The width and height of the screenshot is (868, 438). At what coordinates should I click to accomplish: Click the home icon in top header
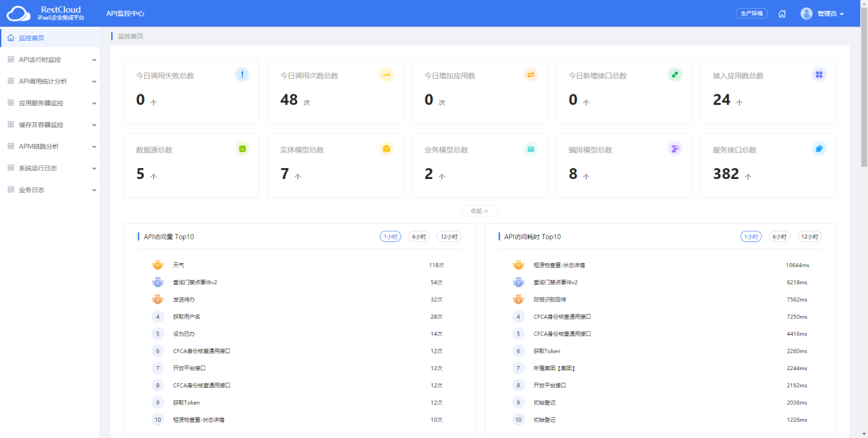[782, 14]
